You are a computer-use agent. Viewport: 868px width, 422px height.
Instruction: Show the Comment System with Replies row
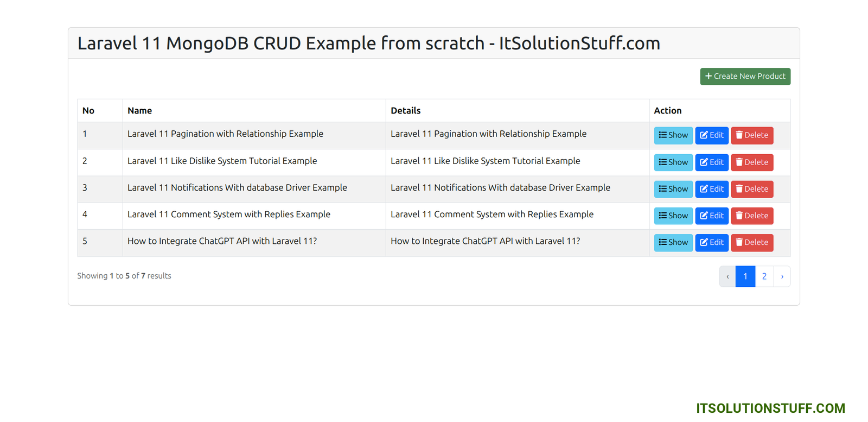[x=673, y=216]
